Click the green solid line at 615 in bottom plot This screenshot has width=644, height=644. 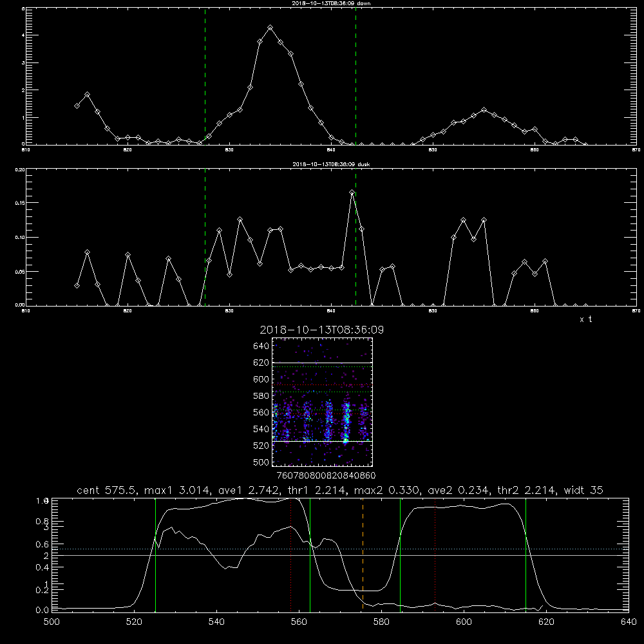(x=526, y=554)
